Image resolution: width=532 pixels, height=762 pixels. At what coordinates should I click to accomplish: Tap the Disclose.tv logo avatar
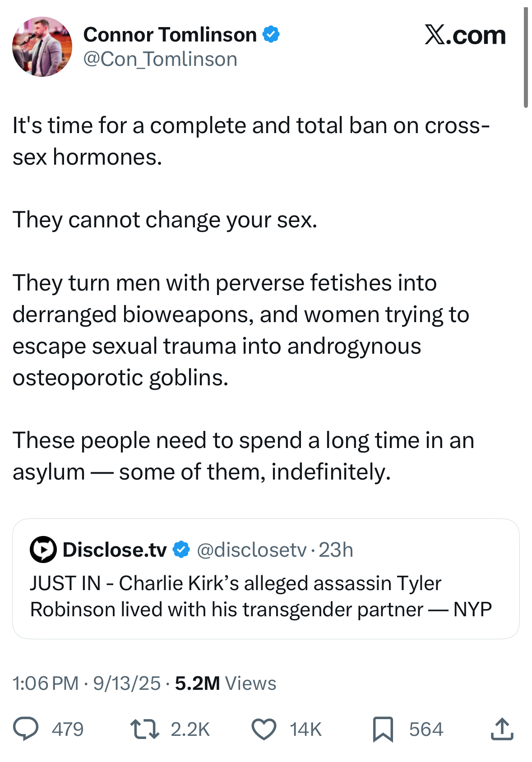43,550
